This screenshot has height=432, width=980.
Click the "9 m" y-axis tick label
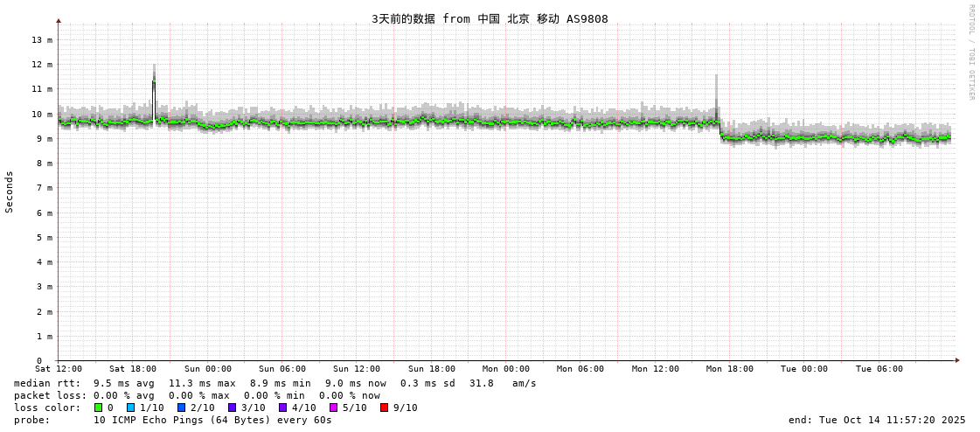click(x=45, y=138)
